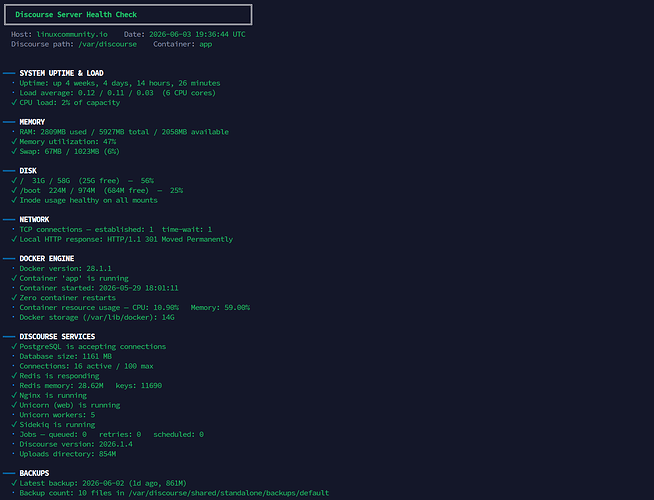Click the 'Redis is responding' line
The height and width of the screenshot is (500, 654).
click(59, 376)
